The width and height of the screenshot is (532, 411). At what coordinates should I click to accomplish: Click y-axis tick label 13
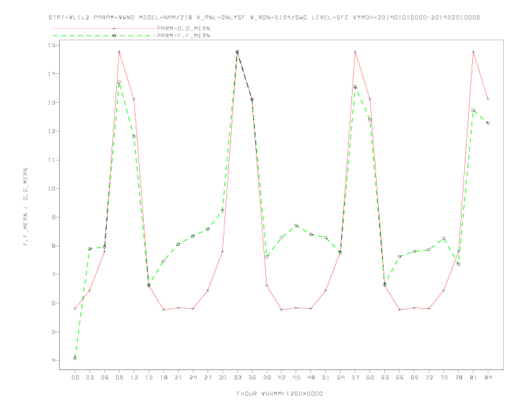point(52,102)
